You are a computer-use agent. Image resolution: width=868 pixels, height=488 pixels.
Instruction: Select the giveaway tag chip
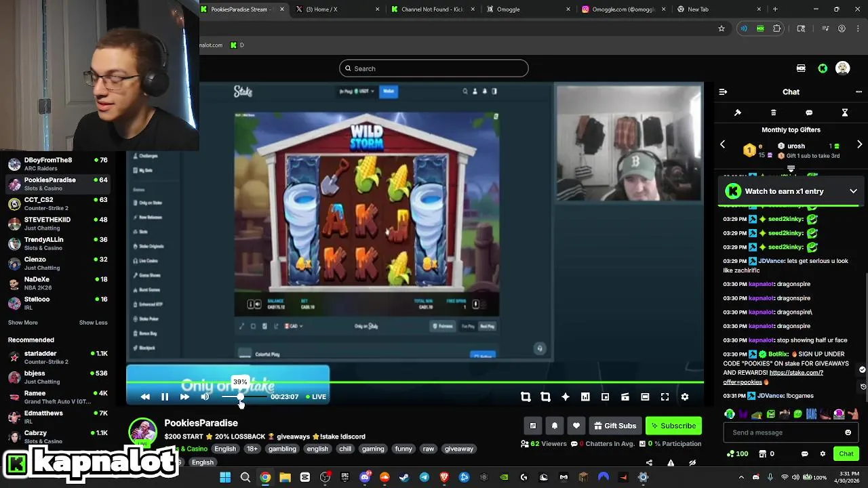[x=459, y=449]
